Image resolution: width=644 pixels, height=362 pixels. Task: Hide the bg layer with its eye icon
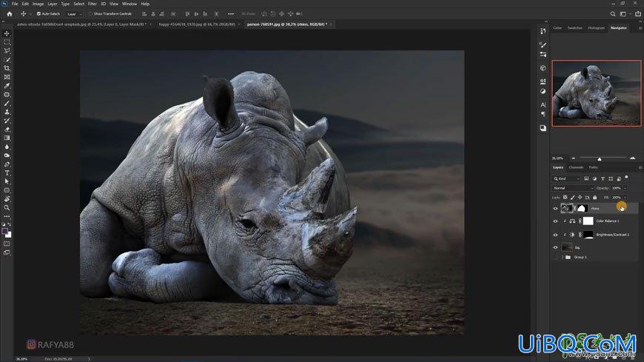[x=555, y=247]
